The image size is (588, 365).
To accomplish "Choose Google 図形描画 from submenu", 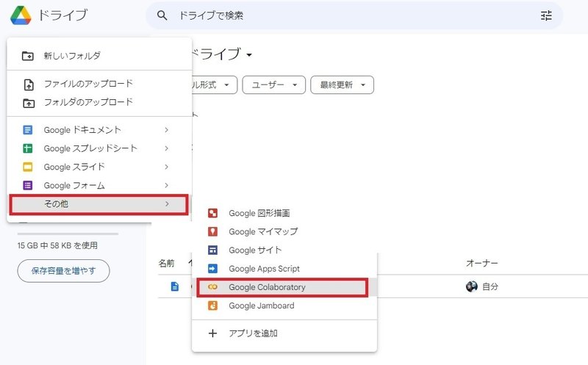I will coord(284,213).
